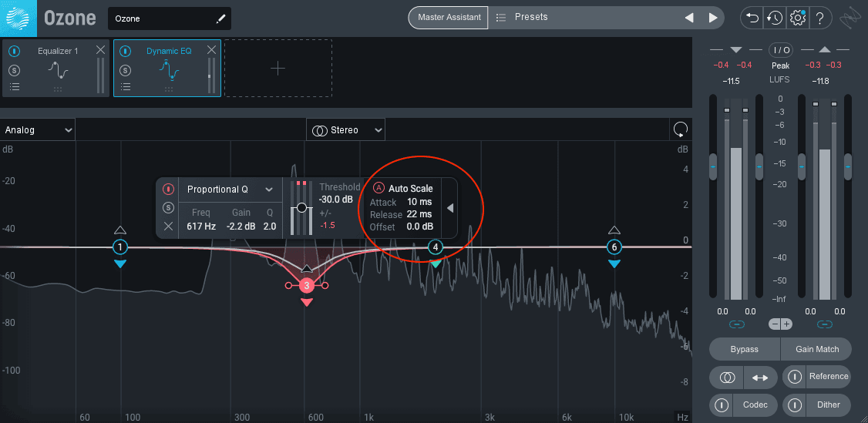Open the undo history clock icon

pos(775,18)
